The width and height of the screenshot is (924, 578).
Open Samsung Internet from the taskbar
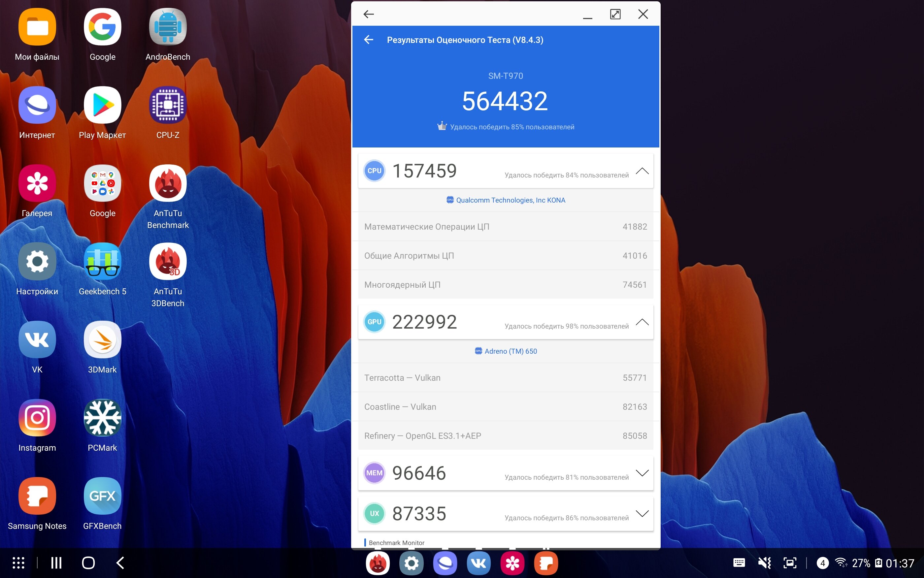[445, 563]
